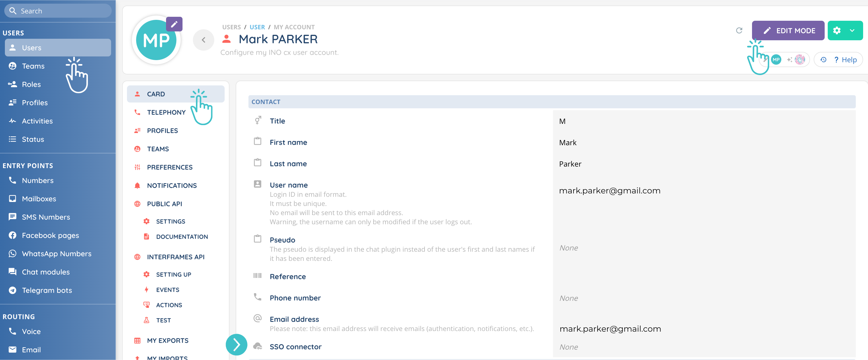Switch to the TELEPHONY tab

point(166,112)
